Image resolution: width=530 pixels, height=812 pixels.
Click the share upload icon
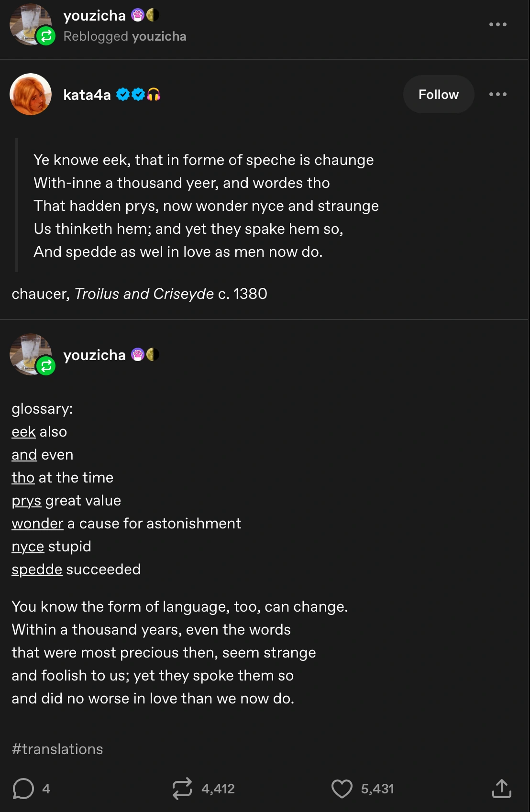point(501,789)
